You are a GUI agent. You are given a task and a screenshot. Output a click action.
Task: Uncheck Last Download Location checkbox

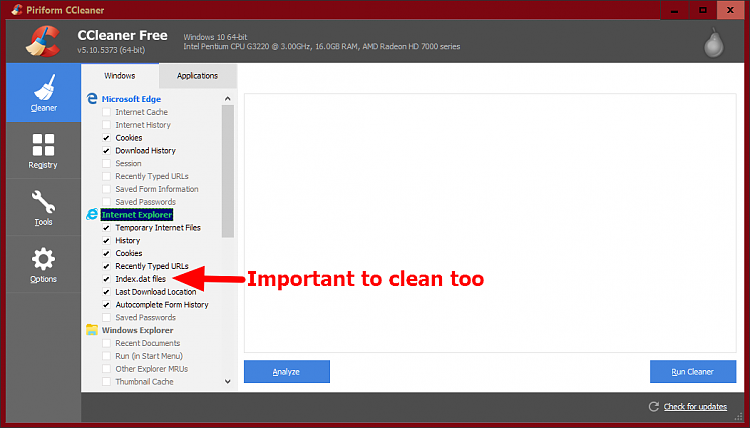(x=106, y=292)
